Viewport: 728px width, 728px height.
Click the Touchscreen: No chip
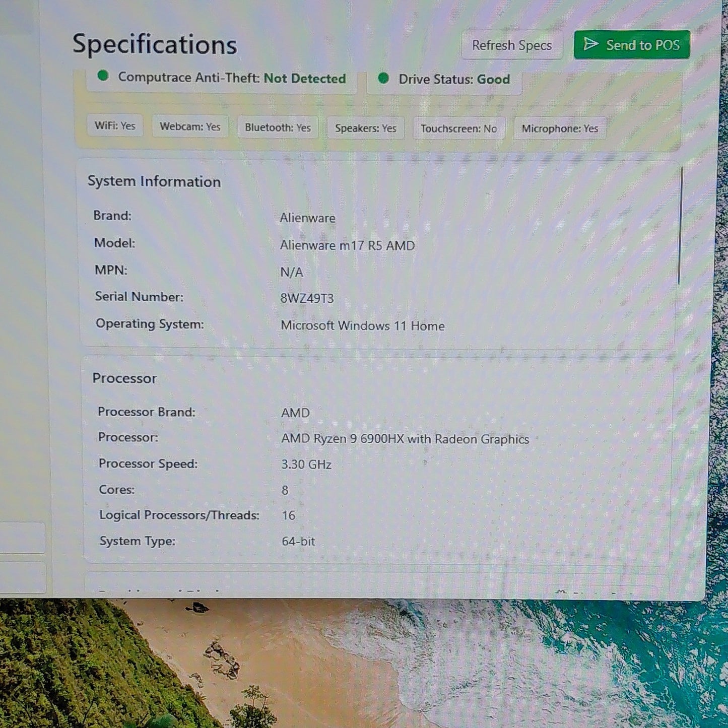458,128
